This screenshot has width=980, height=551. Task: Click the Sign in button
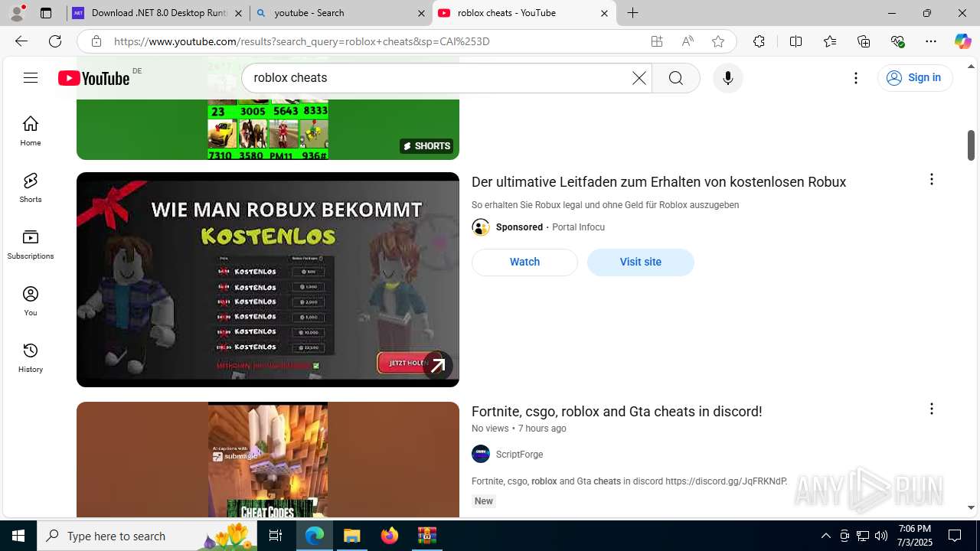click(915, 77)
